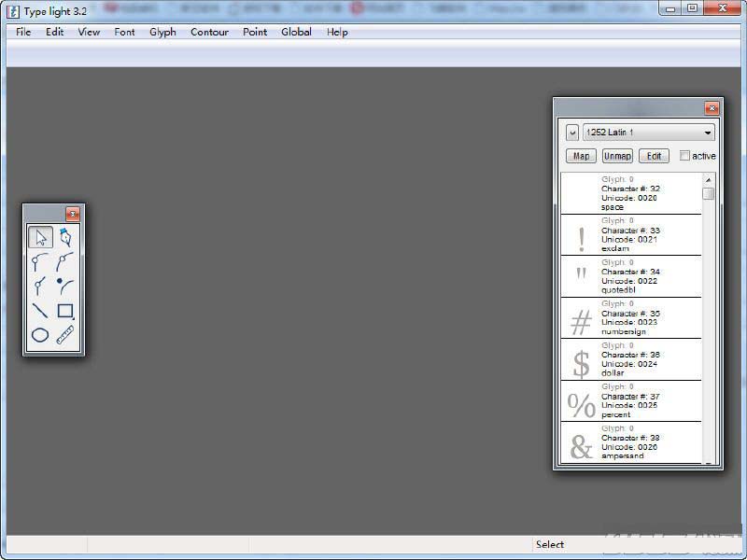Select the percent glyph thumbnail
The height and width of the screenshot is (560, 747).
pyautogui.click(x=581, y=406)
